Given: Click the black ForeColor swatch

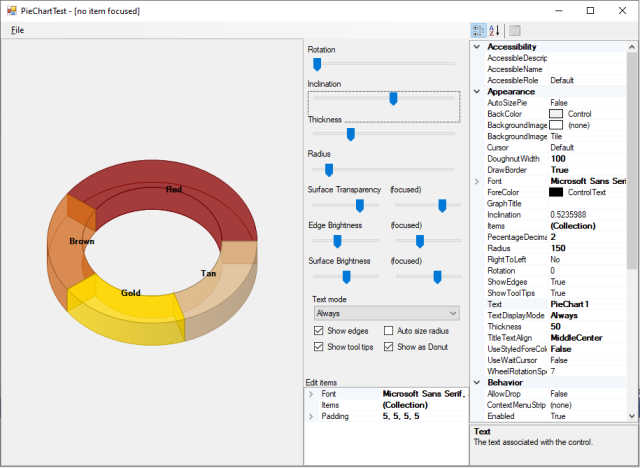Looking at the screenshot, I should click(556, 192).
